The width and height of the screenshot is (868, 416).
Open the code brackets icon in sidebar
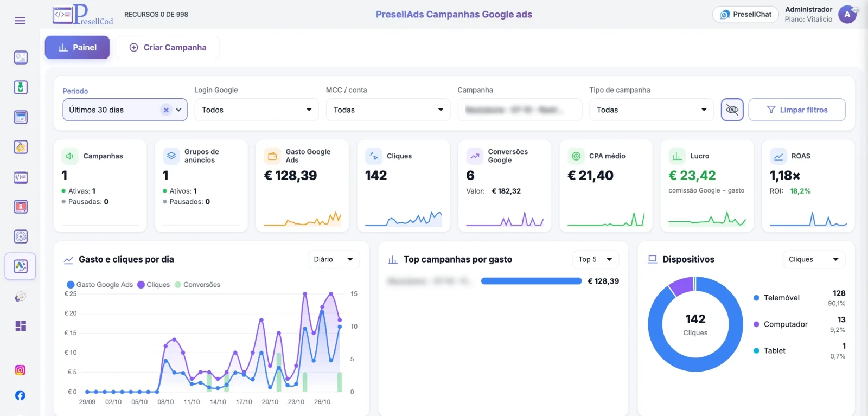click(21, 177)
